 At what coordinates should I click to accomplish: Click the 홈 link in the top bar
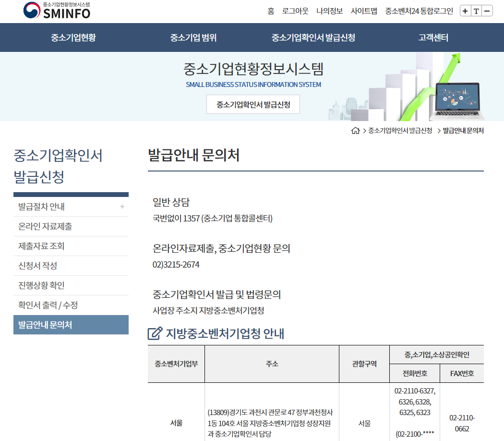271,11
